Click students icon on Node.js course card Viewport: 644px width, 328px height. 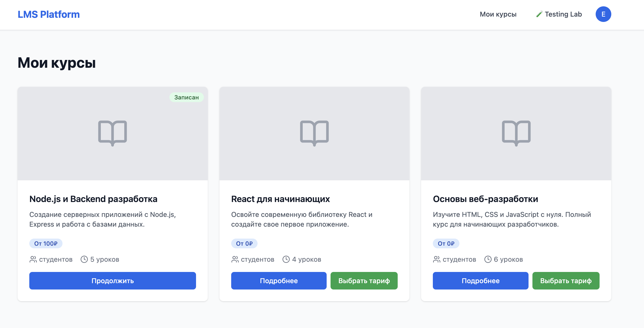click(33, 259)
